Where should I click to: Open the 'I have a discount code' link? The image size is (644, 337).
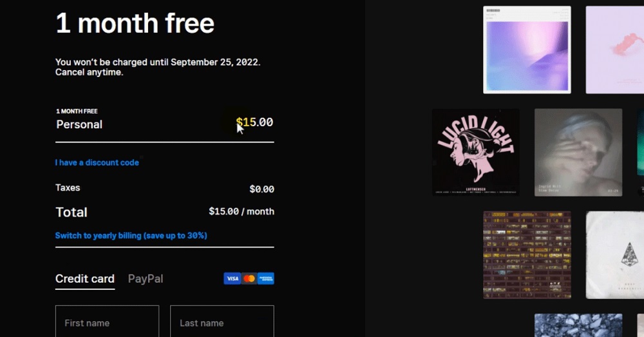(x=97, y=162)
